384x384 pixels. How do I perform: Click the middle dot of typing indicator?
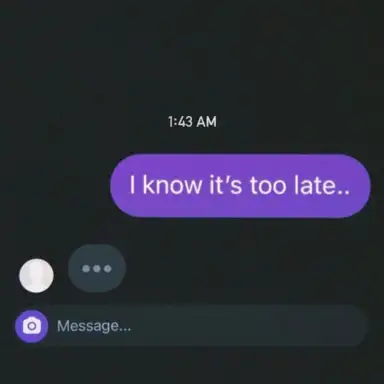coord(97,269)
